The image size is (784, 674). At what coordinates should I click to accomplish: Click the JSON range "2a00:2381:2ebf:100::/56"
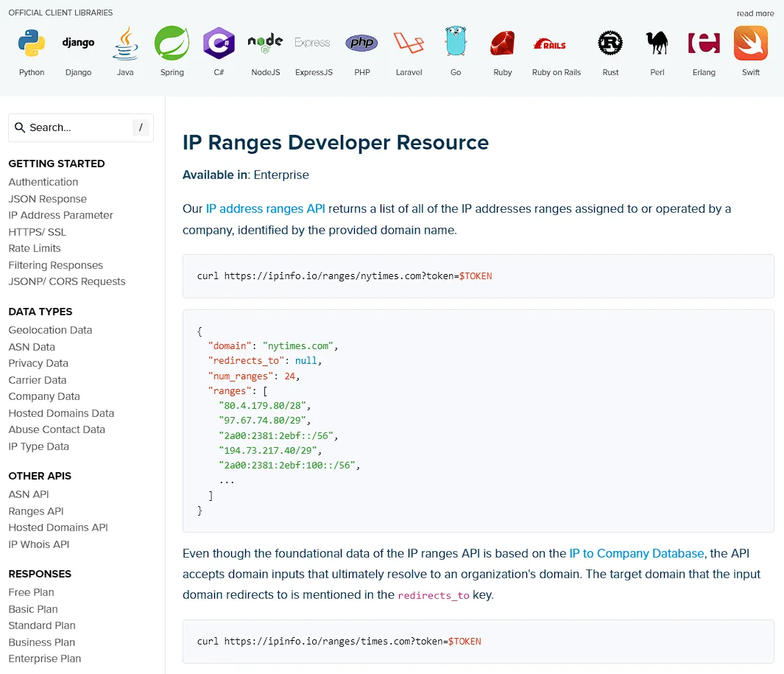(x=287, y=466)
